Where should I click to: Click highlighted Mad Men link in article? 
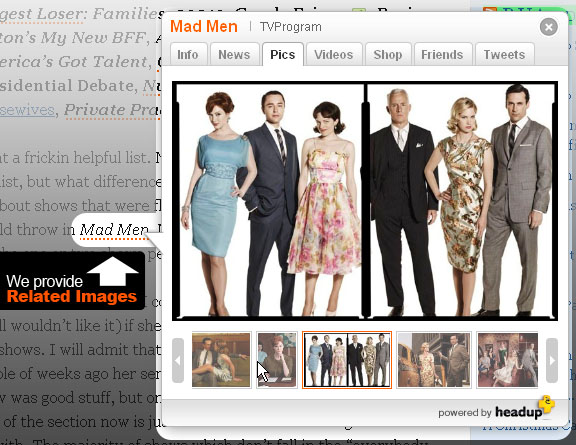click(x=114, y=230)
